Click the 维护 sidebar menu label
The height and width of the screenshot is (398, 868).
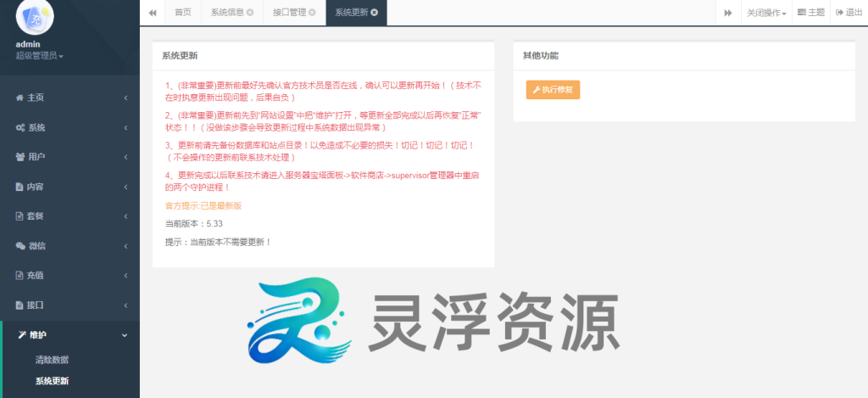coord(38,335)
